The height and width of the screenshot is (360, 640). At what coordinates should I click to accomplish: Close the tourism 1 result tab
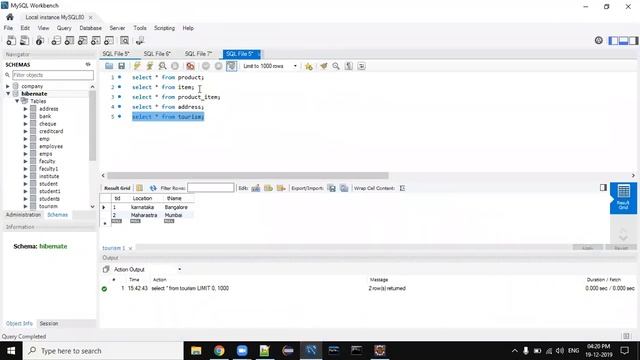130,248
